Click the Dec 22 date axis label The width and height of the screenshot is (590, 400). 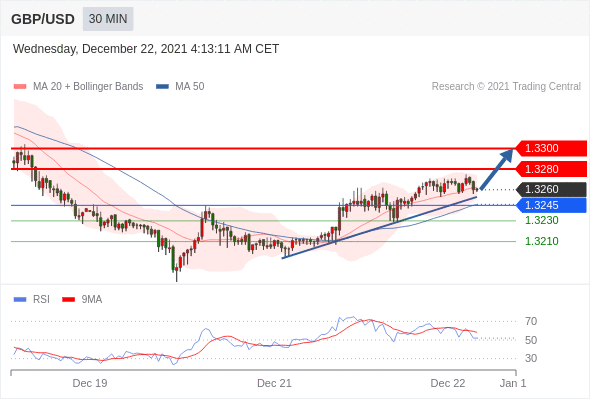pyautogui.click(x=448, y=383)
